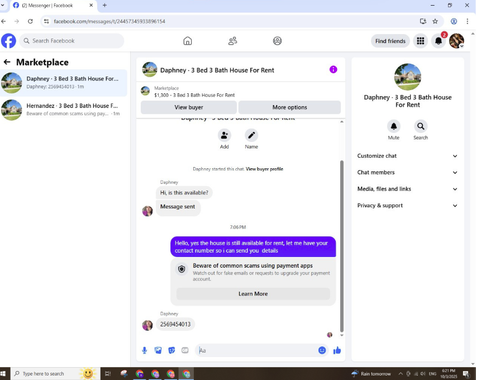The image size is (500, 380).
Task: Expand the Customize chat section
Action: (x=407, y=156)
